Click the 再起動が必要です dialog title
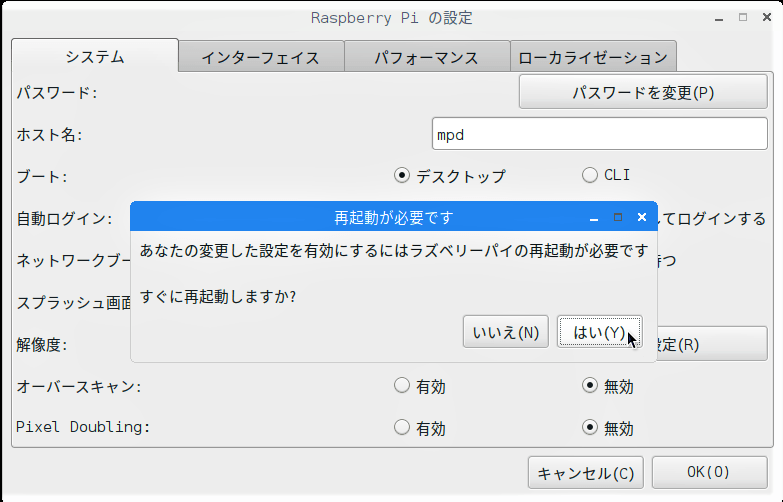This screenshot has width=783, height=502. [x=393, y=218]
